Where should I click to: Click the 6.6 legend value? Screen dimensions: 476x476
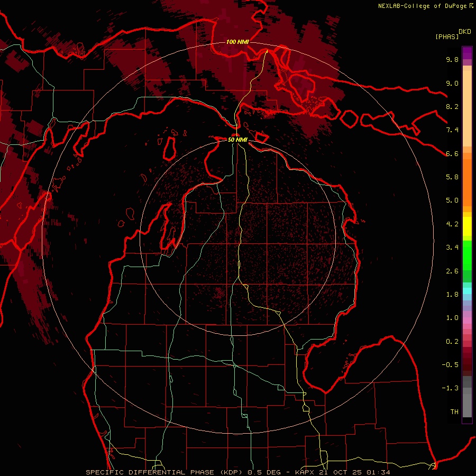pyautogui.click(x=452, y=153)
